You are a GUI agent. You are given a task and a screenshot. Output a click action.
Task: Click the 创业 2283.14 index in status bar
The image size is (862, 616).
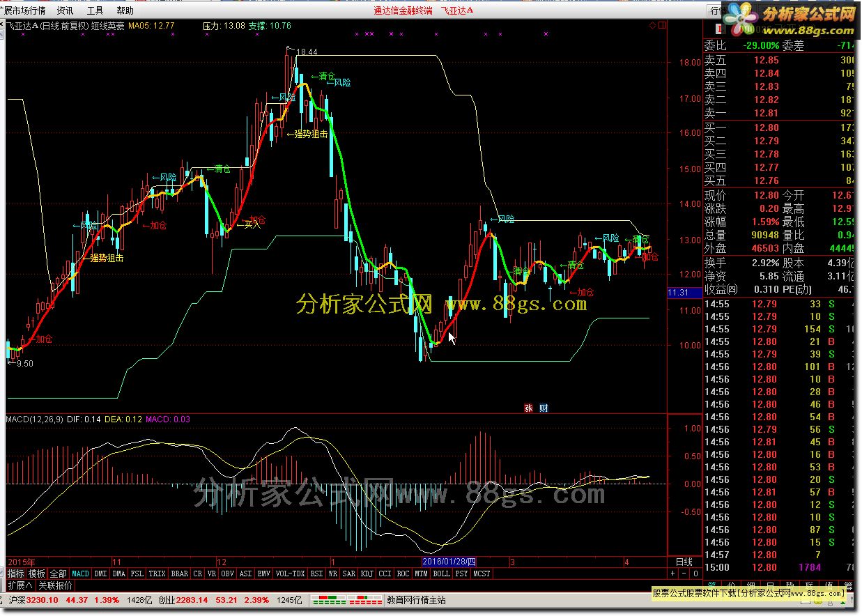[183, 600]
